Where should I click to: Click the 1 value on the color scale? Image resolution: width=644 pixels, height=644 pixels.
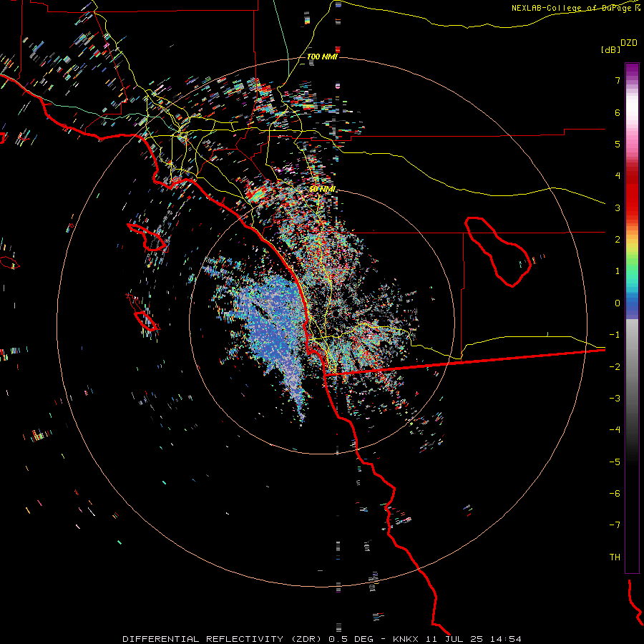618,271
